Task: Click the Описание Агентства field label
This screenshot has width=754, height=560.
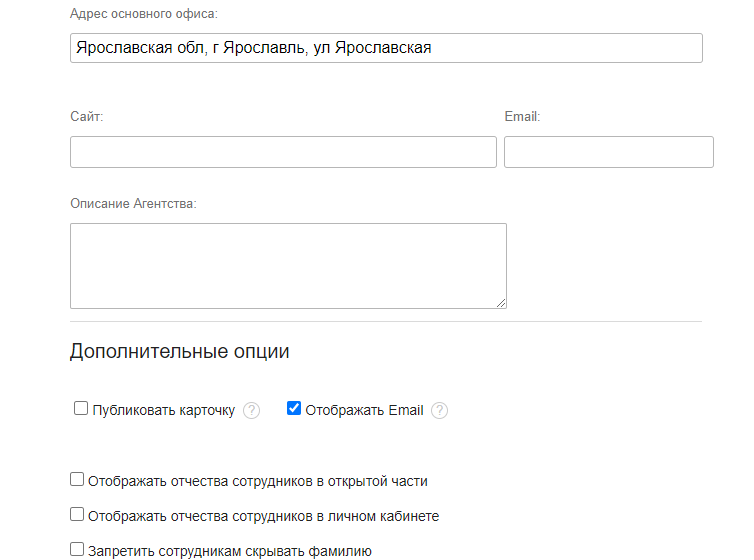Action: click(x=133, y=203)
